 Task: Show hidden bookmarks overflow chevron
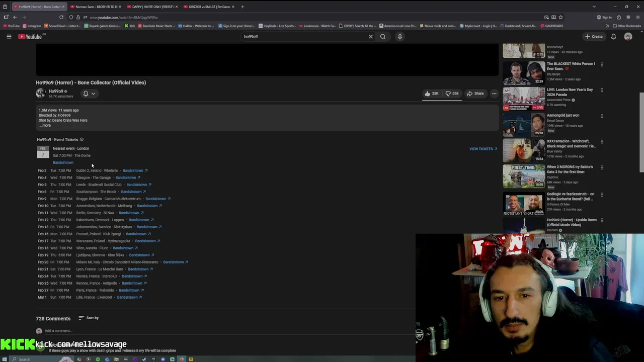pos(607,26)
